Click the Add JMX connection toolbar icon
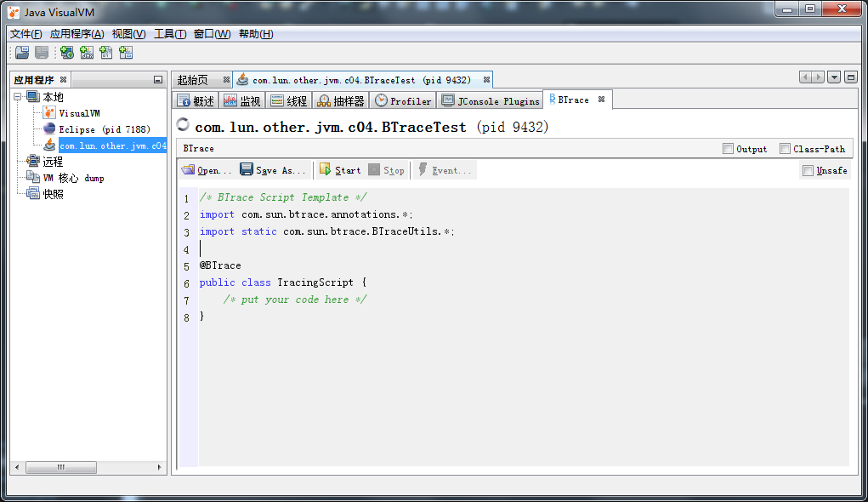Viewport: 868px width, 502px height. (87, 53)
